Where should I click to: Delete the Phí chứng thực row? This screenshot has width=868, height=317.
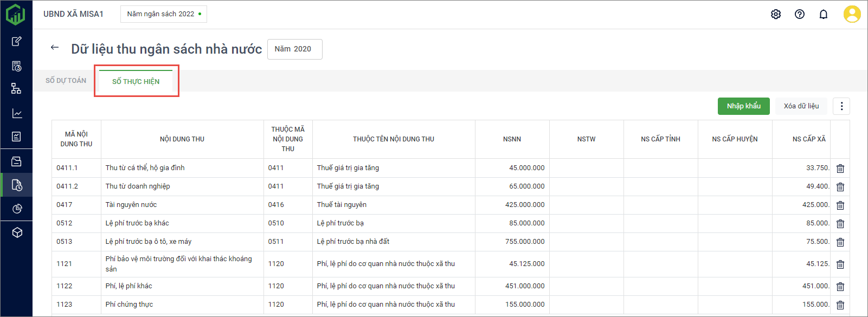coord(840,305)
